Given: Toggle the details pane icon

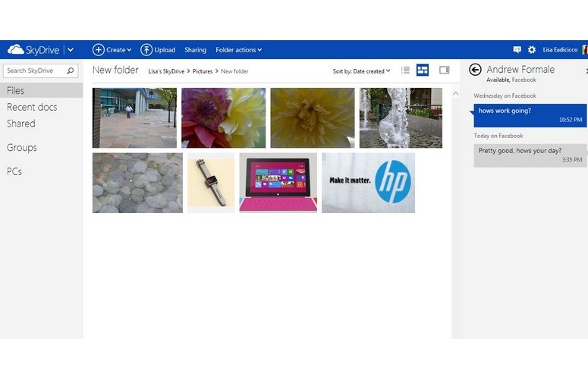Looking at the screenshot, I should point(445,70).
